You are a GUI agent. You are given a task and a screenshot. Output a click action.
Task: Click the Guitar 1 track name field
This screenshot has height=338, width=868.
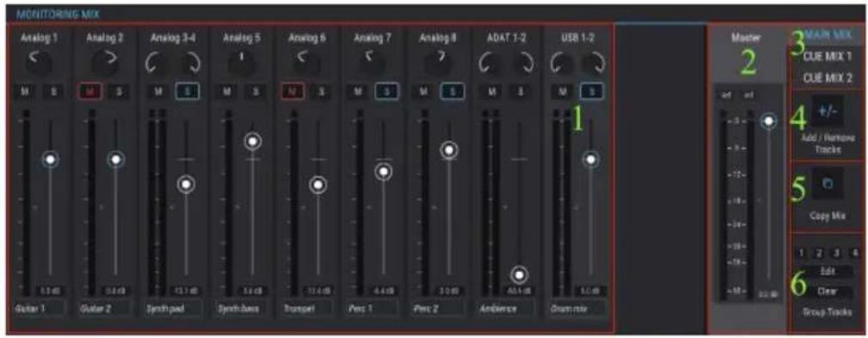coord(40,309)
